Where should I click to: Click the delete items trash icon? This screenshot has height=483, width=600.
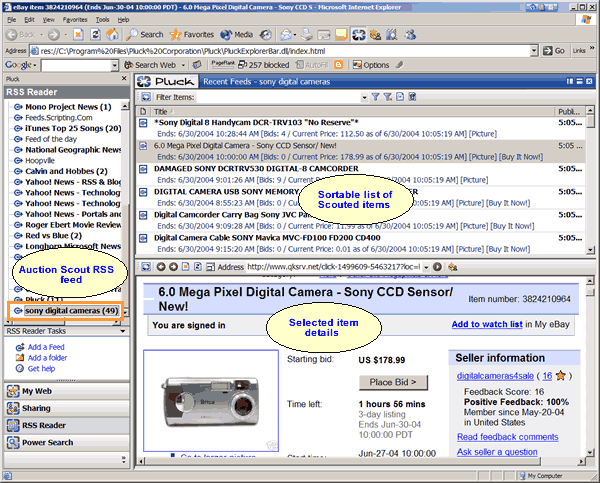tap(412, 97)
